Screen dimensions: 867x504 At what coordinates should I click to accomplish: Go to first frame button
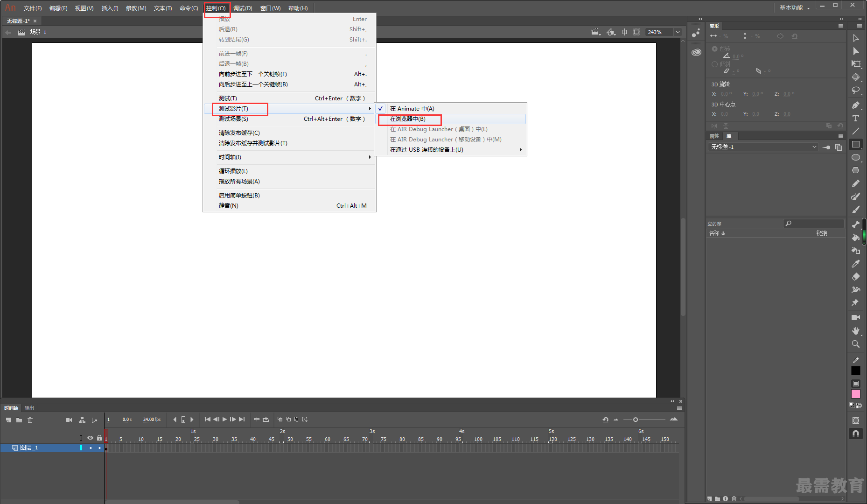click(208, 420)
